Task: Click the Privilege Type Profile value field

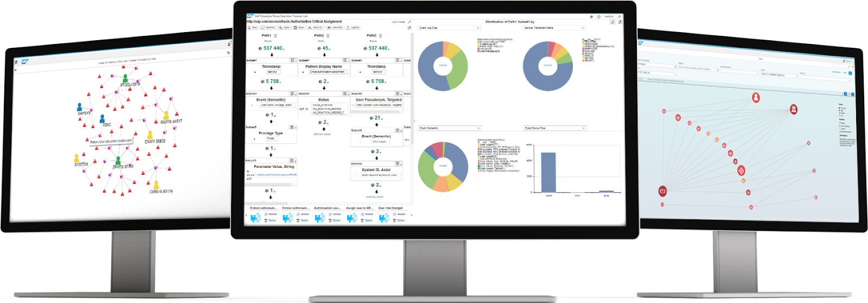Action: click(x=271, y=138)
